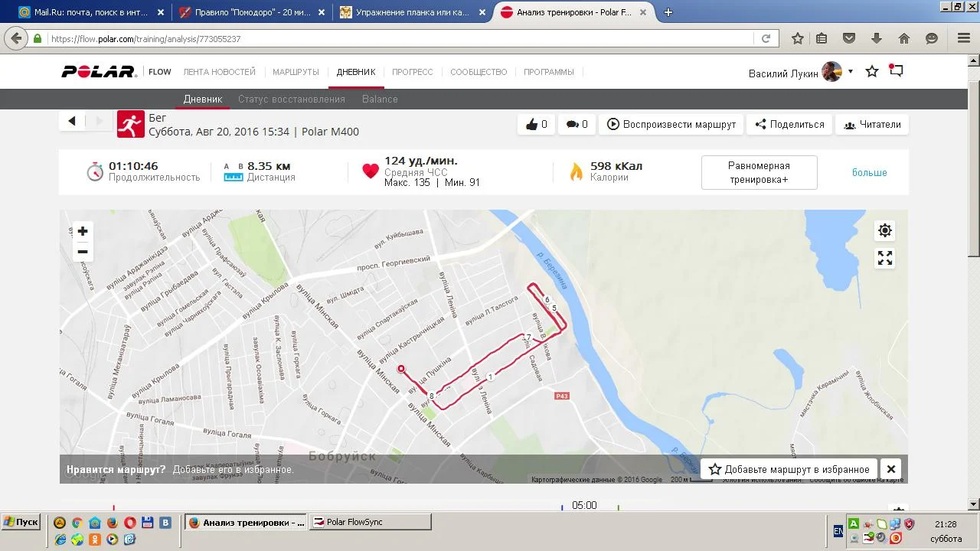This screenshot has height=551, width=980.
Task: Click the Polar logo
Action: pos(99,72)
